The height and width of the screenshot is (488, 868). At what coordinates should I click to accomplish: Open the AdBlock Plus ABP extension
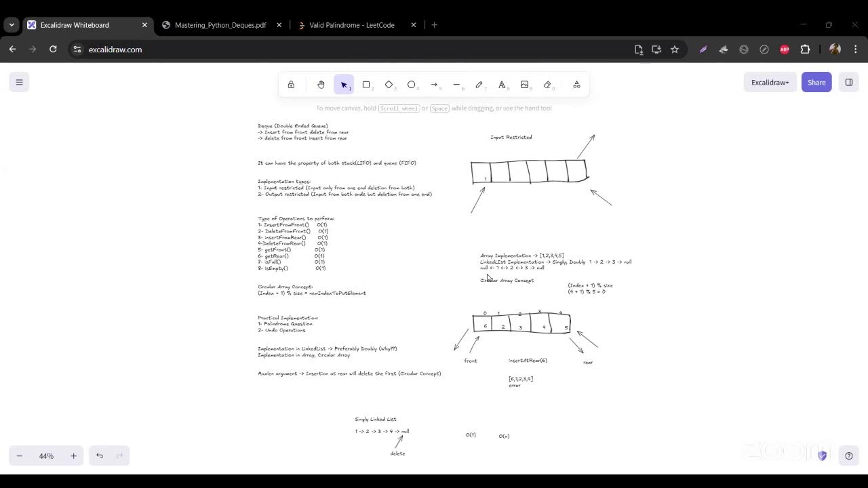click(785, 49)
